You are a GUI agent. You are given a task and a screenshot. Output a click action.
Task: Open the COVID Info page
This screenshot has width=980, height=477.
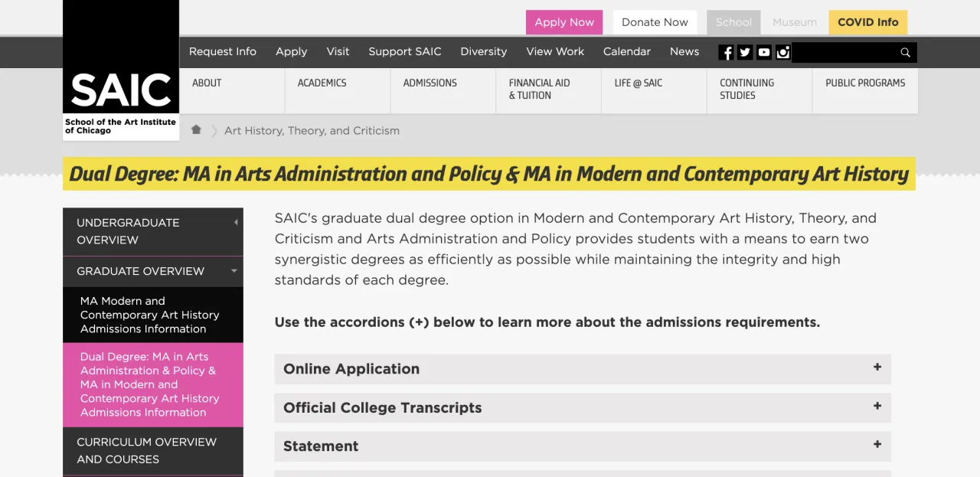[x=867, y=22]
